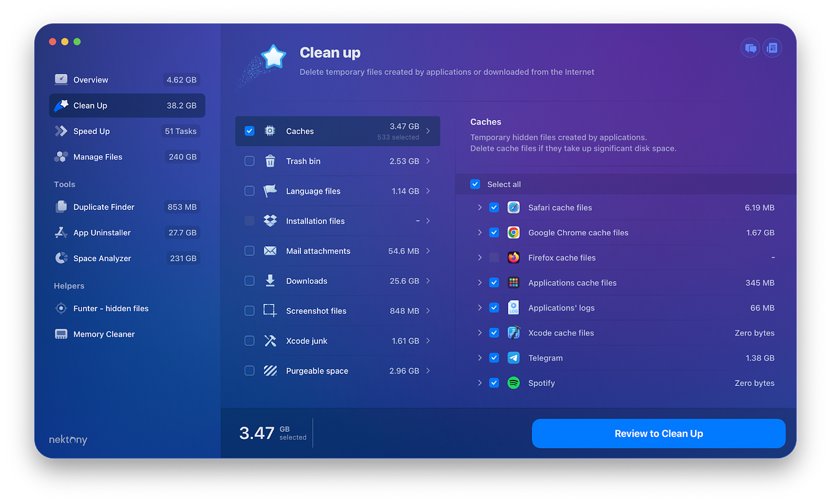Open the Space Analyzer tool

[x=127, y=258]
